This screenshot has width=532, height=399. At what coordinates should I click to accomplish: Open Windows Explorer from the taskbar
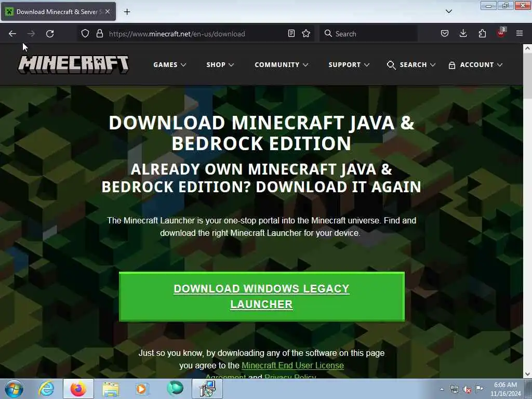[x=111, y=389]
